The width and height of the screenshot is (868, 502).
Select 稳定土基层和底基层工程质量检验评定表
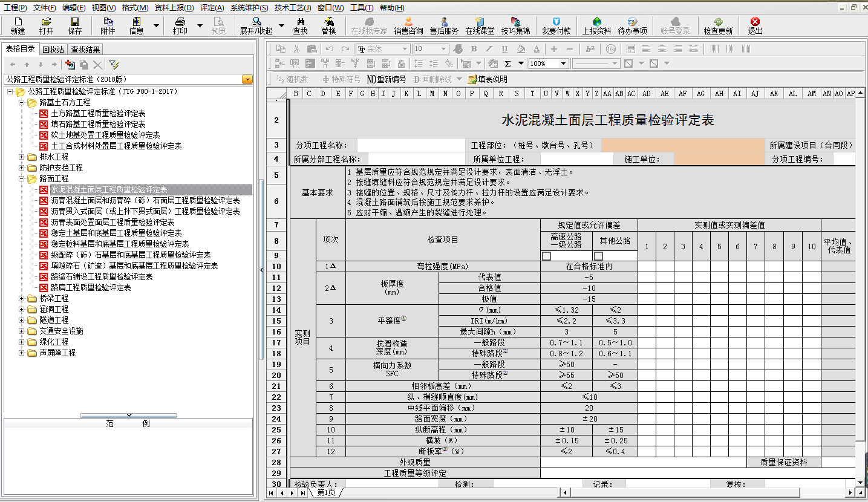coord(116,233)
